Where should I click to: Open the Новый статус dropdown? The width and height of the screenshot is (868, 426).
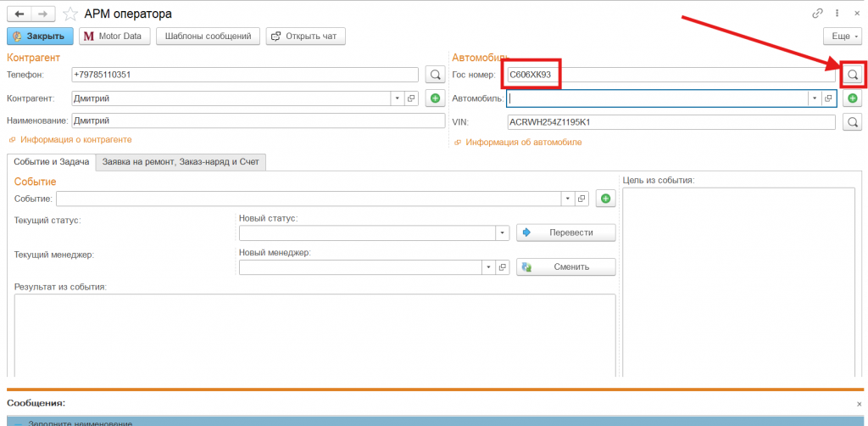tap(502, 233)
